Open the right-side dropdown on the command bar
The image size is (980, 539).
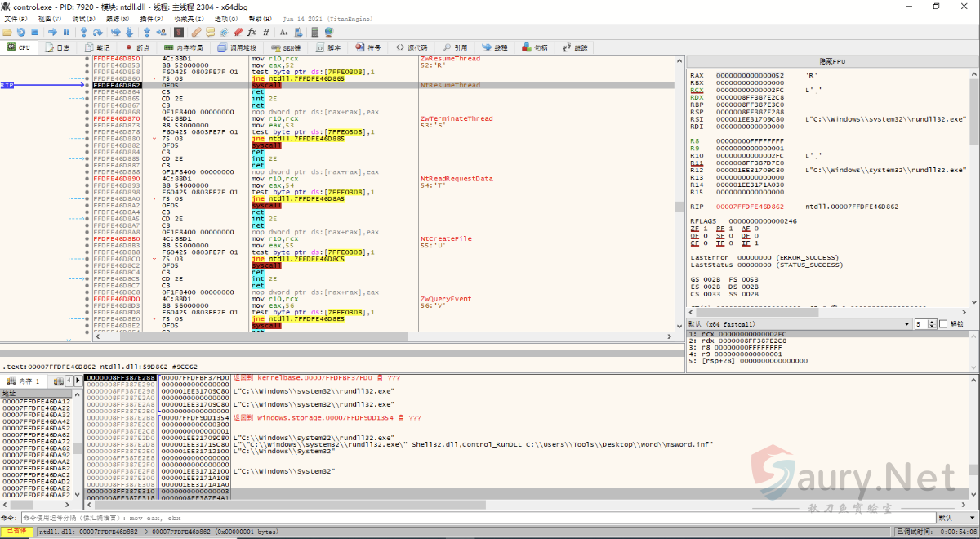[x=955, y=518]
